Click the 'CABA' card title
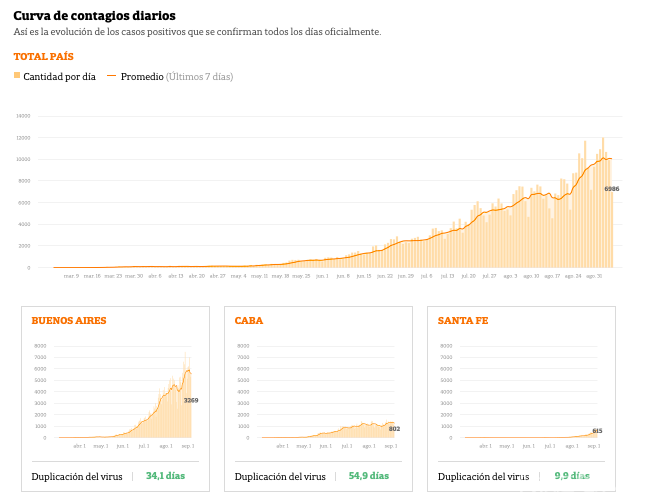This screenshot has height=503, width=650. 249,321
